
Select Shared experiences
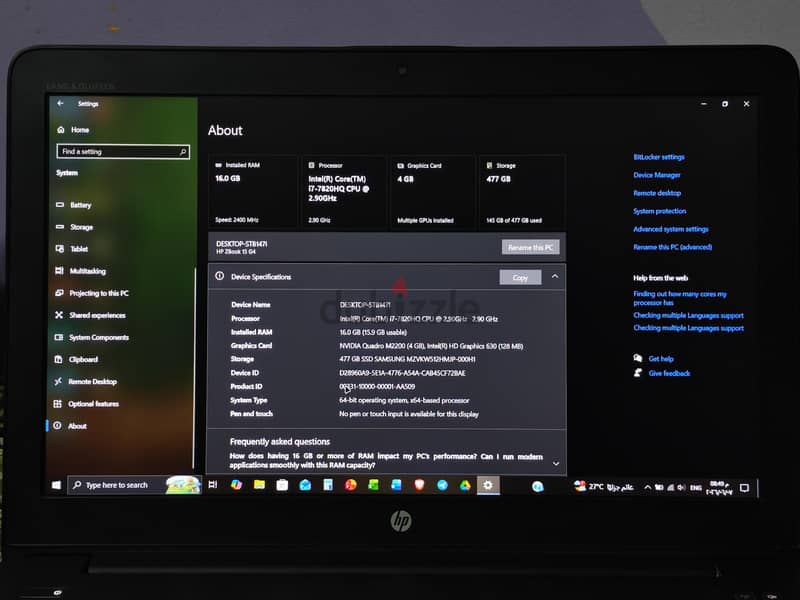90,315
